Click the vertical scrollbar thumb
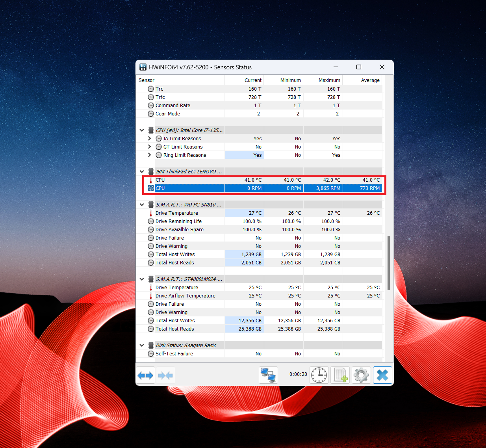 [389, 263]
